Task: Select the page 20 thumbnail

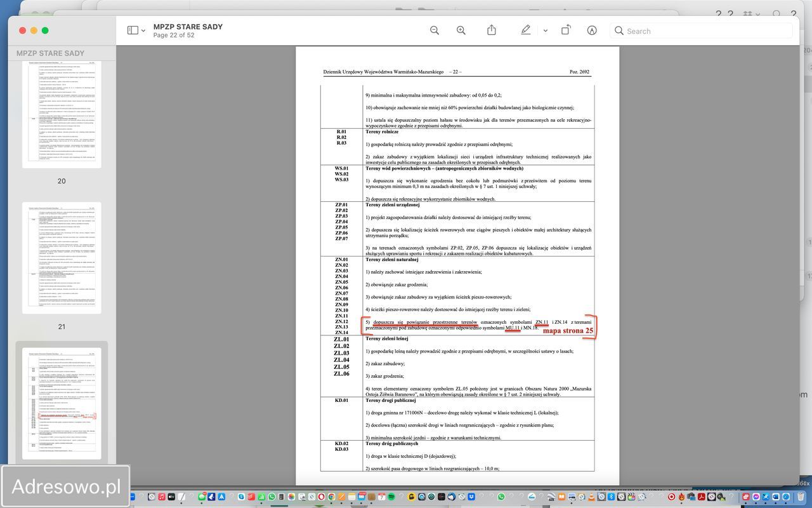Action: tap(62, 114)
